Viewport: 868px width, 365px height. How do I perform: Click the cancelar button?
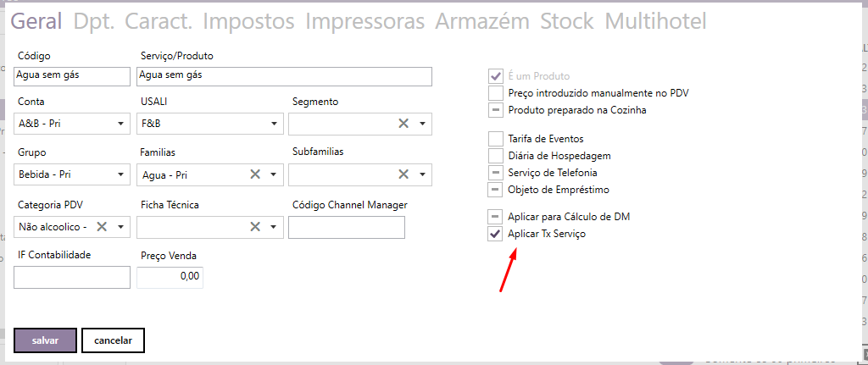click(x=113, y=340)
